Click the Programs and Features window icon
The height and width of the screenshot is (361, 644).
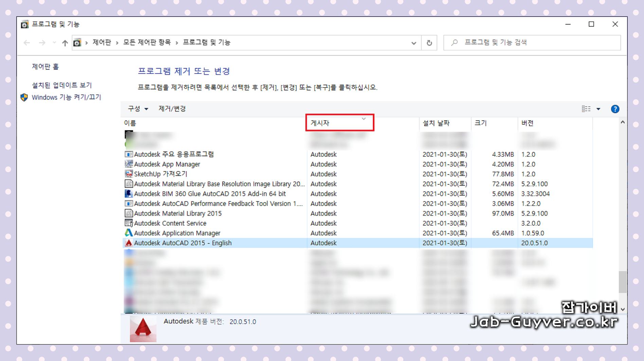click(24, 24)
